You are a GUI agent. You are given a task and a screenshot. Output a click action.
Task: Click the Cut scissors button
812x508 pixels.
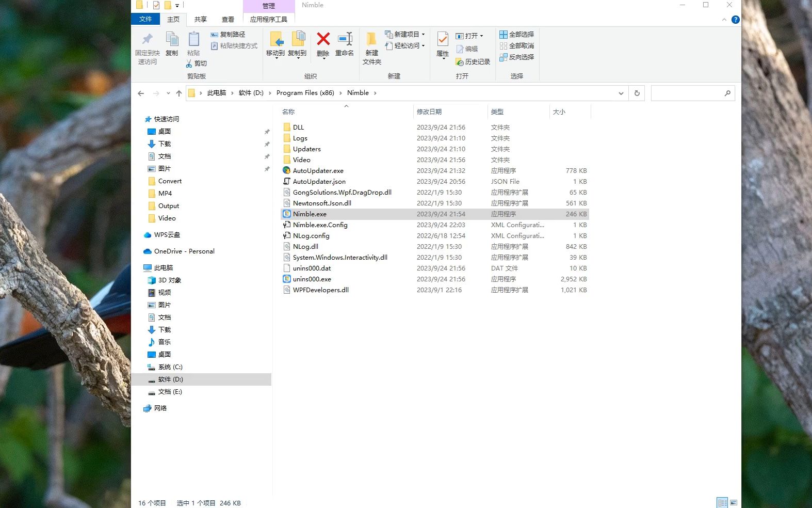pyautogui.click(x=196, y=63)
